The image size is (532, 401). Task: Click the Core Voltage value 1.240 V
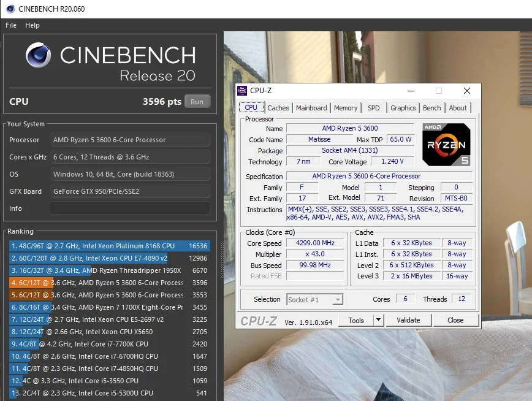(x=392, y=161)
